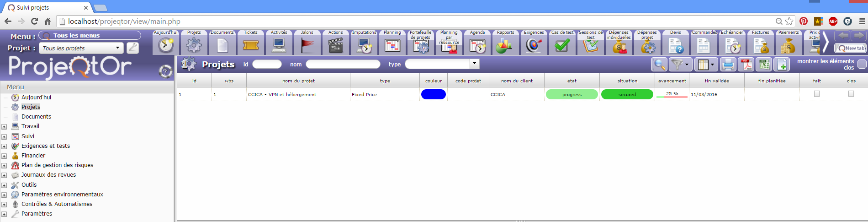Click the 25 % progress bar

pos(672,94)
